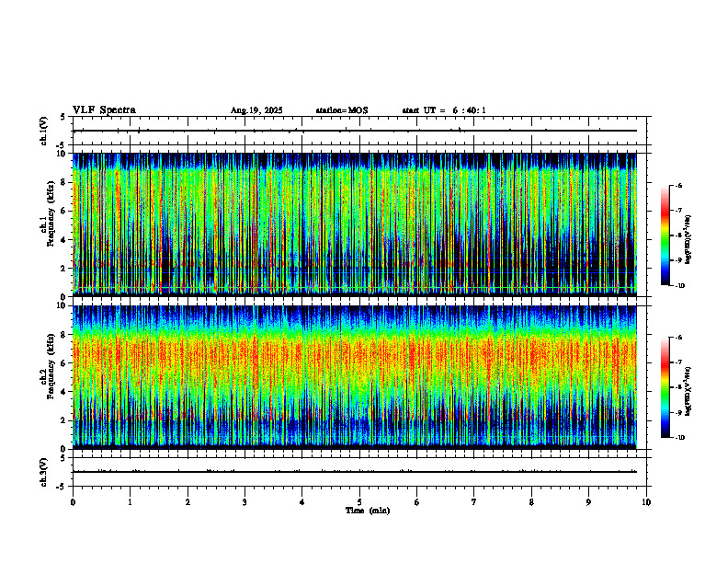Click the "6" kHz tick of ch.2 spectrogram
This screenshot has height=563, width=728.
(x=63, y=362)
